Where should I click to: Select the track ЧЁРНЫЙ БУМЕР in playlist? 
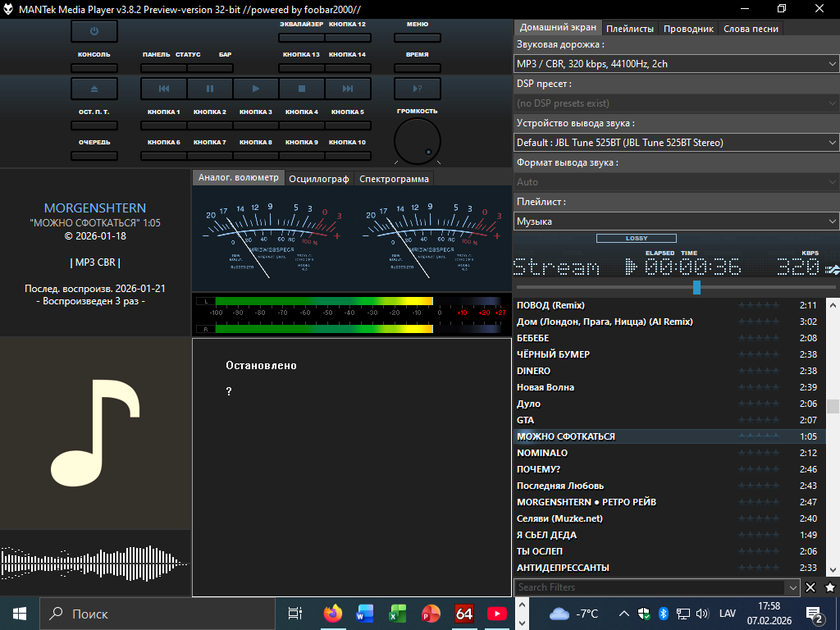[554, 354]
